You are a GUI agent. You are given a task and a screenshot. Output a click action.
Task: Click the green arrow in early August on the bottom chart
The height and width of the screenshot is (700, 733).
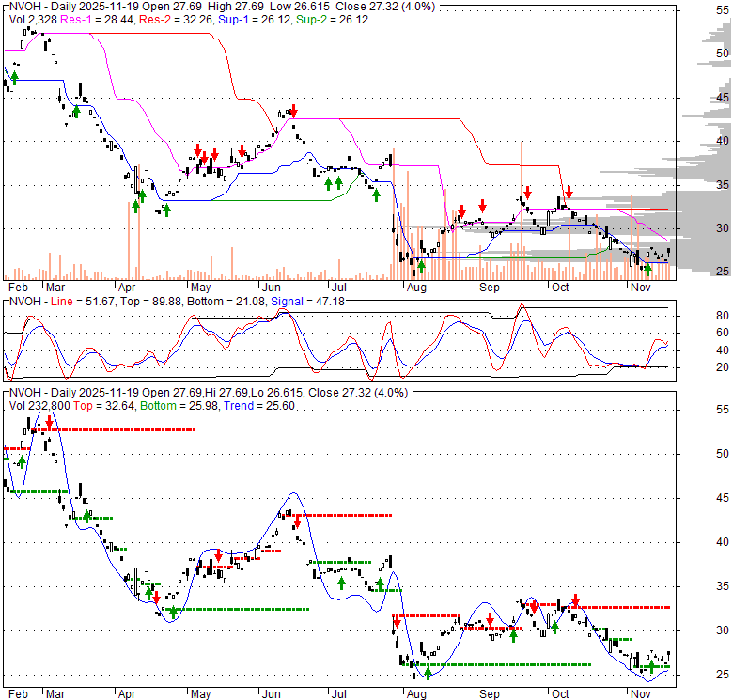pyautogui.click(x=428, y=672)
